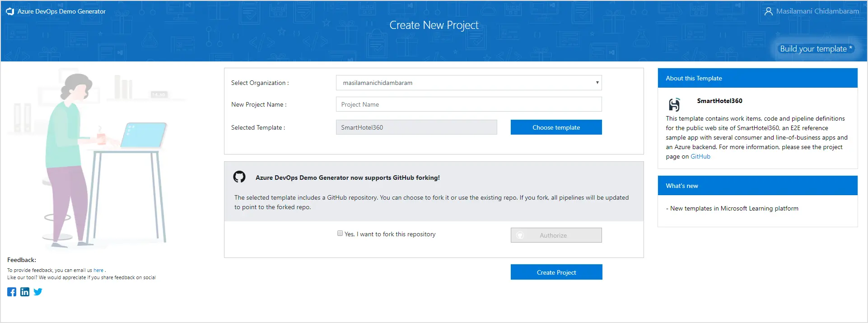
Task: Click the user profile icon
Action: pyautogui.click(x=768, y=11)
